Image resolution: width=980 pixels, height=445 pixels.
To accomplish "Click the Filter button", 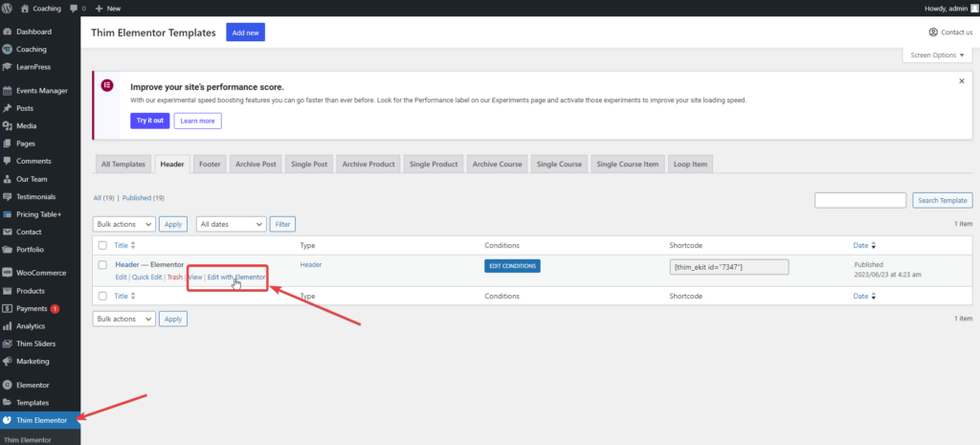I will coord(282,224).
